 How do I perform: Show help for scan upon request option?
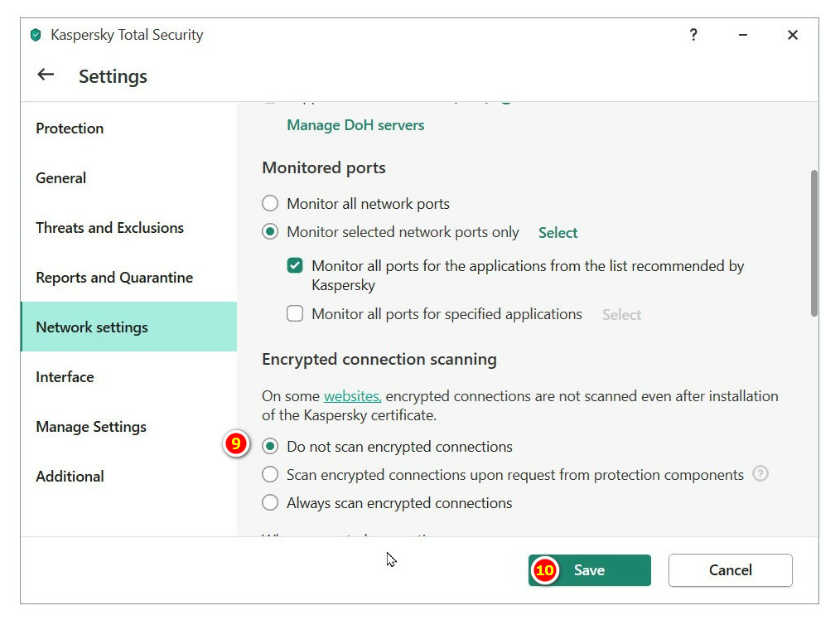[x=760, y=474]
